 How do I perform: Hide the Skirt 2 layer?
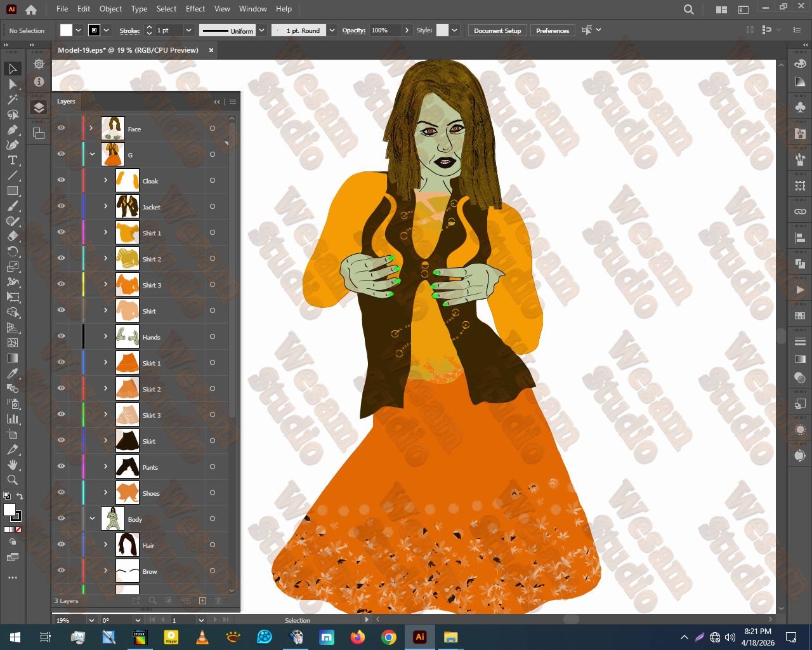pos(61,388)
